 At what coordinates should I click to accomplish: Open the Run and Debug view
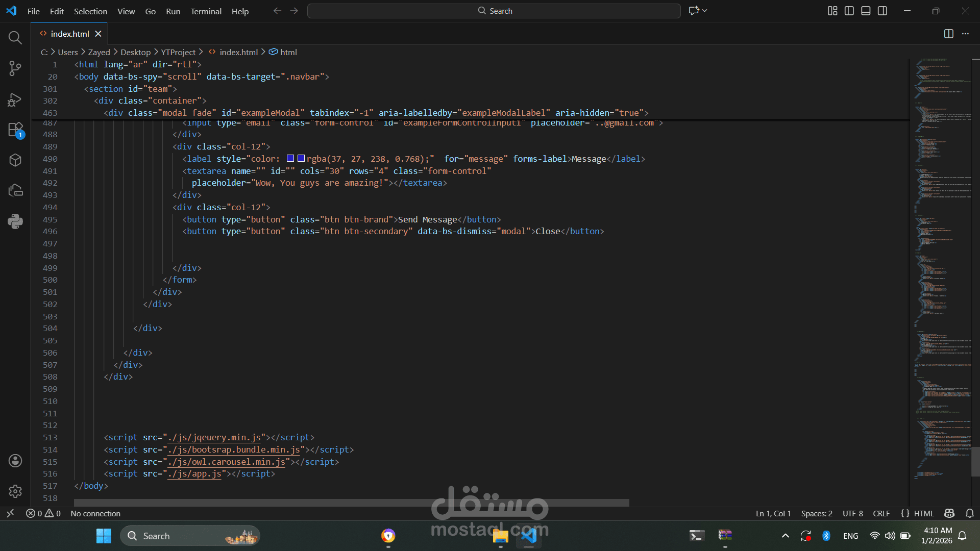pyautogui.click(x=15, y=99)
